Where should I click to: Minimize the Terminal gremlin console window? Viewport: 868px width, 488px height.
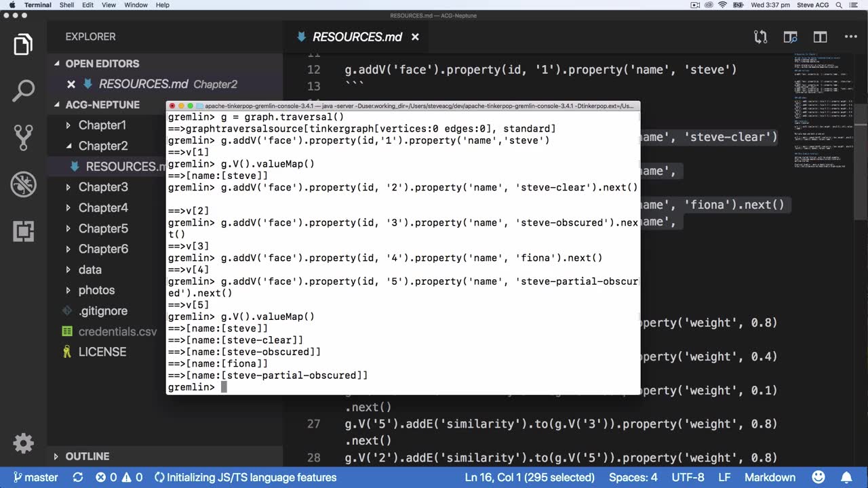[x=181, y=106]
